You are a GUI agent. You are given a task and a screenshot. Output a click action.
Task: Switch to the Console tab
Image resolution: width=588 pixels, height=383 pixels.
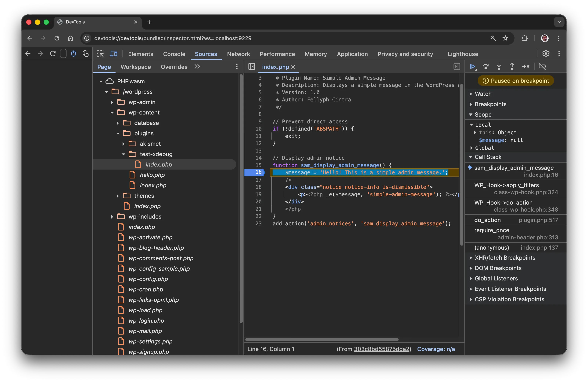coord(174,54)
